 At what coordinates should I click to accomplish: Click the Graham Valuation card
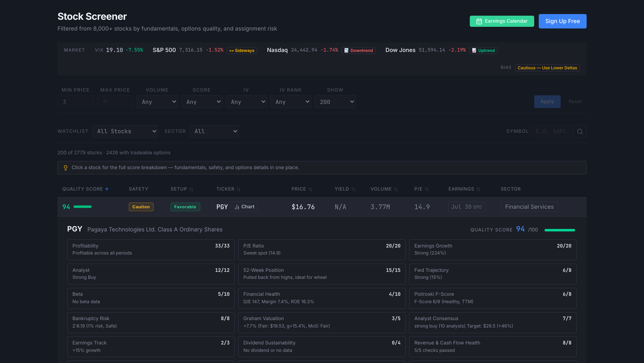[322, 323]
